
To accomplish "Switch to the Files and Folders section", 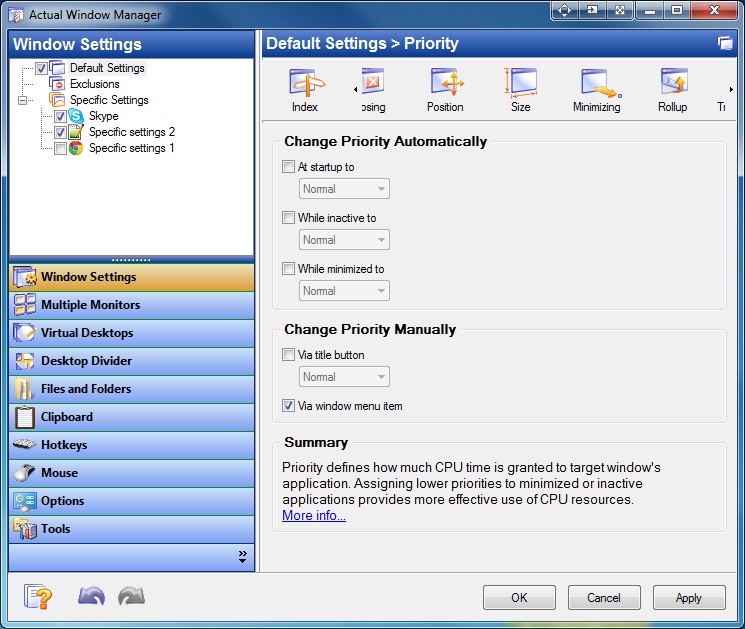I will pos(131,389).
